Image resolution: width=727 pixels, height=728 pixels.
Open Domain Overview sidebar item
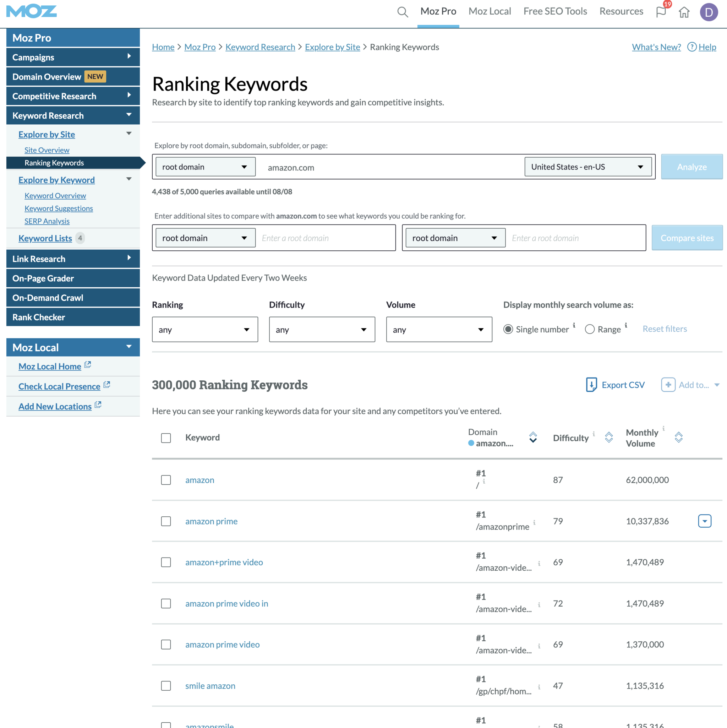point(73,77)
